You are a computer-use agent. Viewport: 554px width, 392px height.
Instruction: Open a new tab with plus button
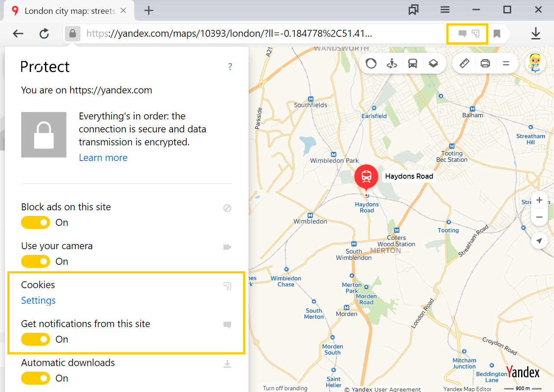149,10
